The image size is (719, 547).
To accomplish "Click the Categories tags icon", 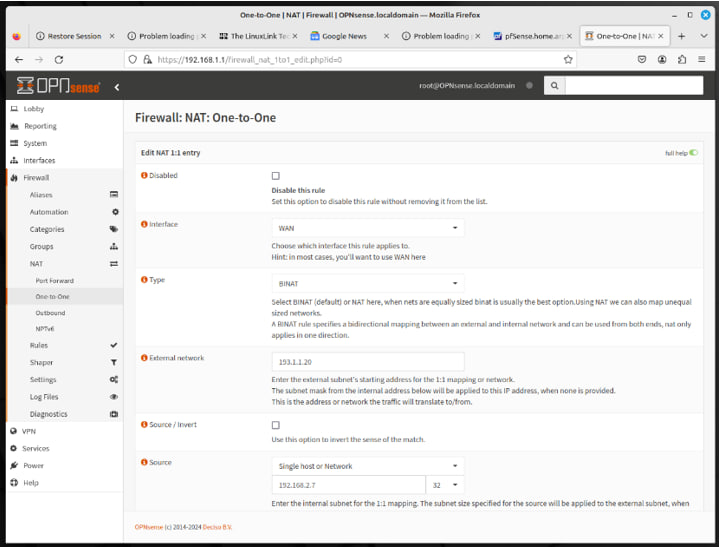I will click(114, 229).
